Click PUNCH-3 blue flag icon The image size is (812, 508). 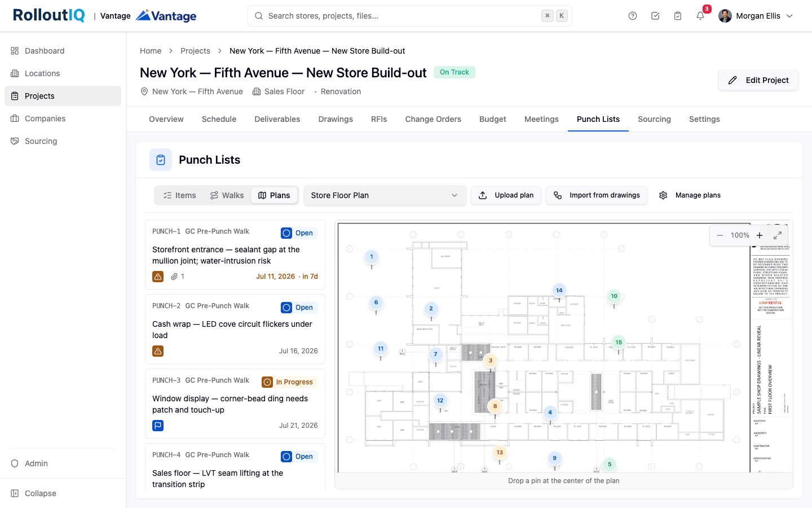pyautogui.click(x=158, y=426)
